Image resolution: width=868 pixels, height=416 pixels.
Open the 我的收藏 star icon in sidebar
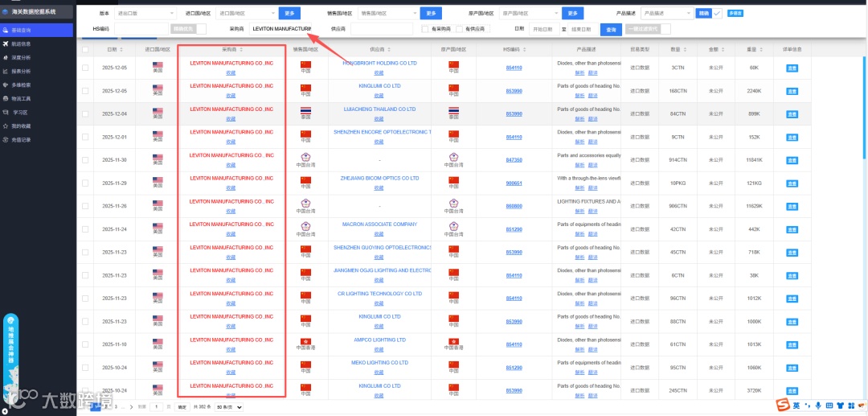tap(6, 126)
